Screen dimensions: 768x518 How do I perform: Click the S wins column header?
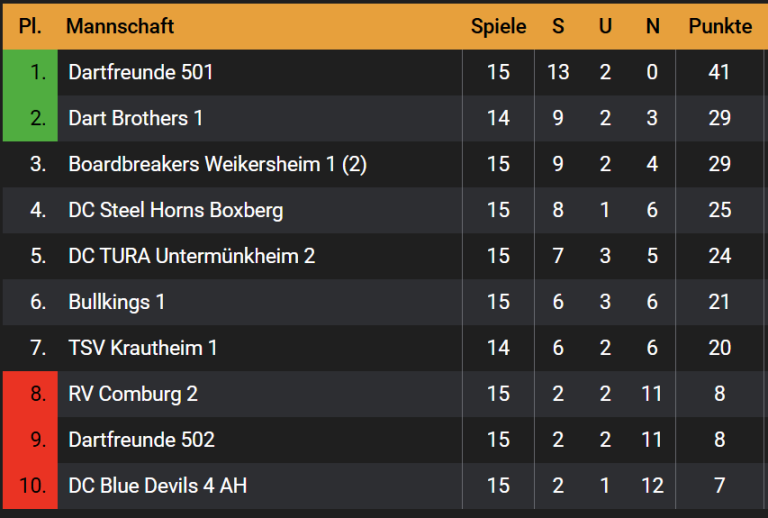[558, 26]
